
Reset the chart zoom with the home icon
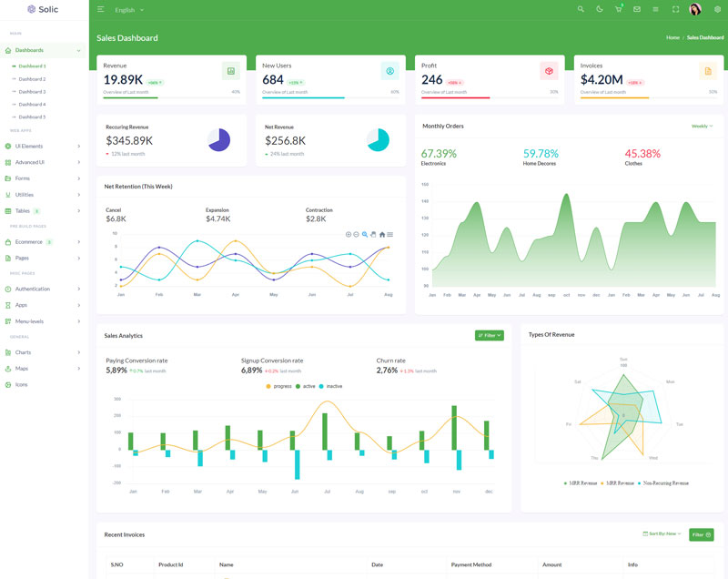pos(382,234)
